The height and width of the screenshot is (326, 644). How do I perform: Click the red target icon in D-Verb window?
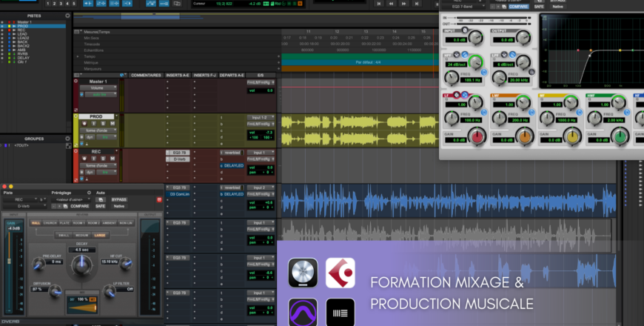coord(159,199)
